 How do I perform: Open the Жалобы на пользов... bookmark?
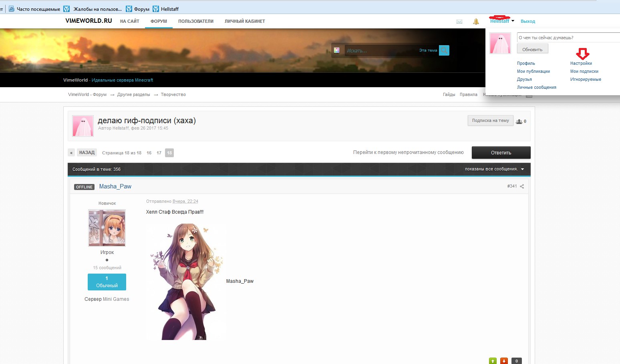[x=93, y=9]
